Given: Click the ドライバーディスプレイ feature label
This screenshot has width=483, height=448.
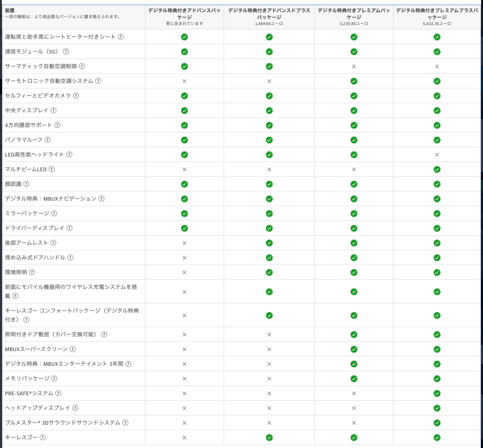Looking at the screenshot, I should coord(34,228).
